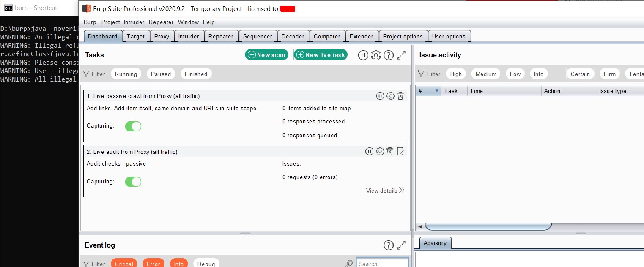
Task: Open View details for the Live audit task
Action: point(385,191)
